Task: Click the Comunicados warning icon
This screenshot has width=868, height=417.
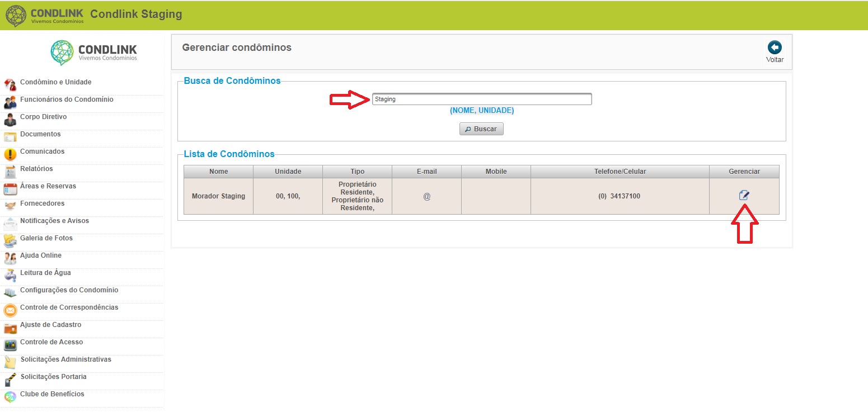Action: pyautogui.click(x=10, y=154)
